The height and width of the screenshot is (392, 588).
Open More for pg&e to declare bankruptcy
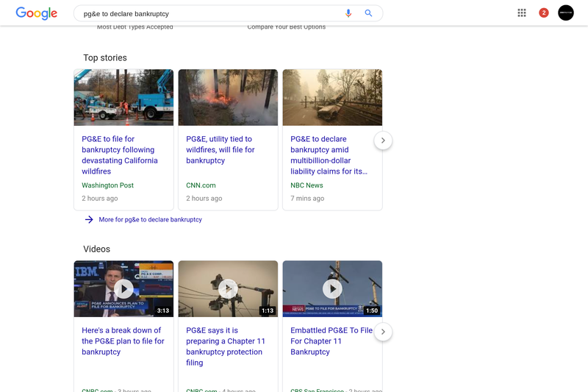[151, 219]
